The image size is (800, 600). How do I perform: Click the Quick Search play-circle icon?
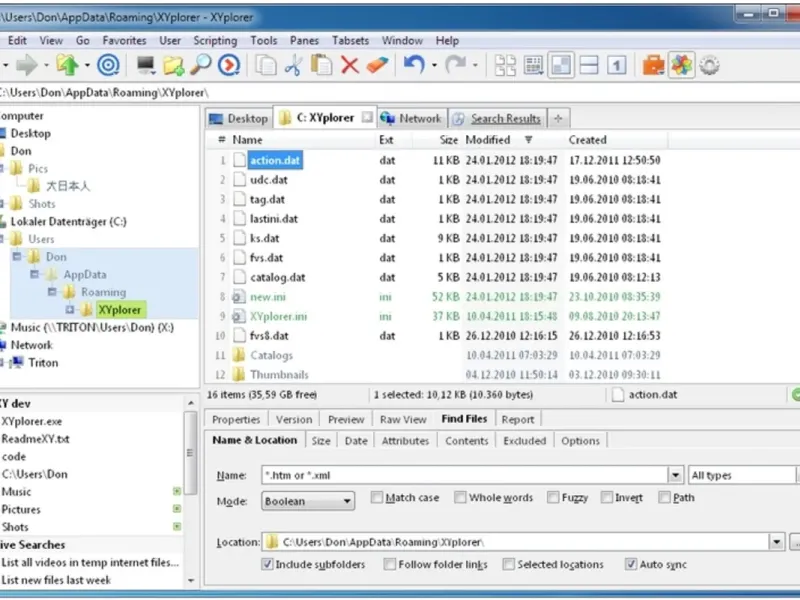pos(229,65)
